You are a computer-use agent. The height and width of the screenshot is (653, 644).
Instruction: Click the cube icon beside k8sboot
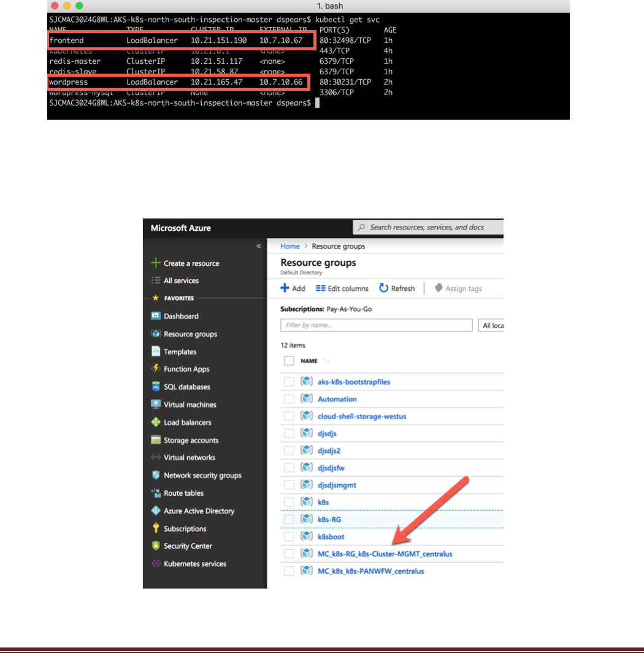(307, 536)
